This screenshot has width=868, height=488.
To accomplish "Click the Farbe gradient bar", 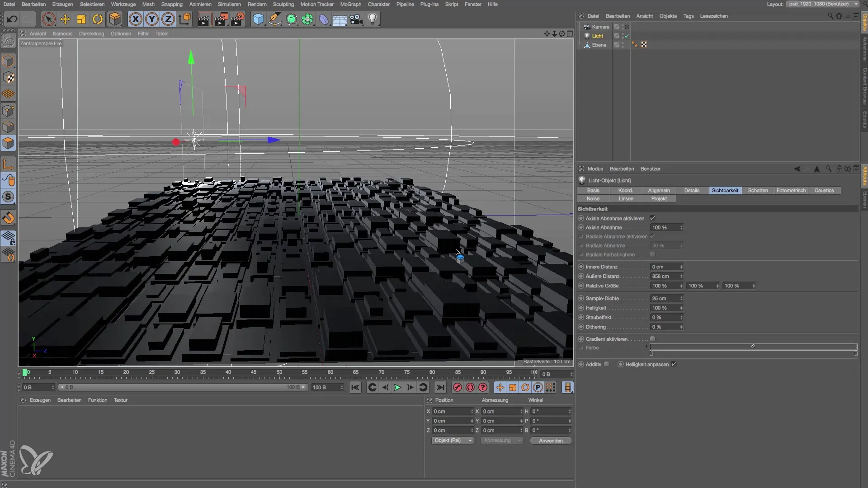I will pyautogui.click(x=754, y=347).
